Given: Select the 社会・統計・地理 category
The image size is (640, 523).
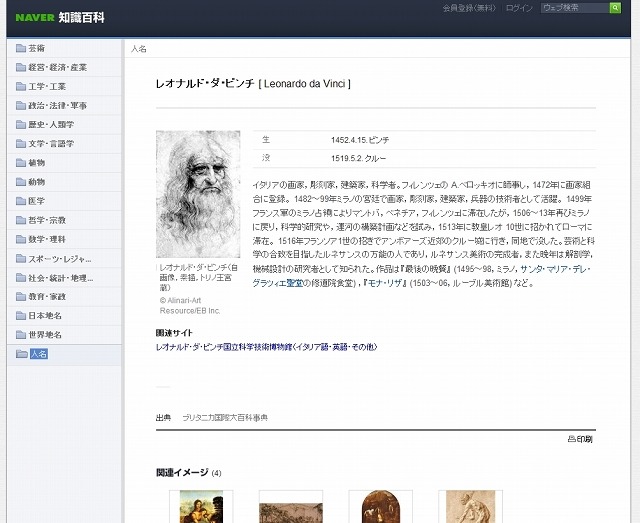Looking at the screenshot, I should (x=61, y=278).
